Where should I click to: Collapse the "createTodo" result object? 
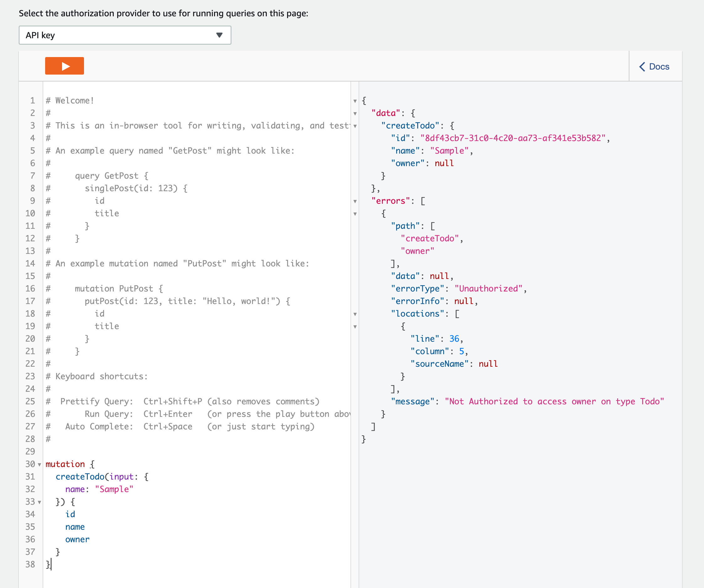coord(355,126)
